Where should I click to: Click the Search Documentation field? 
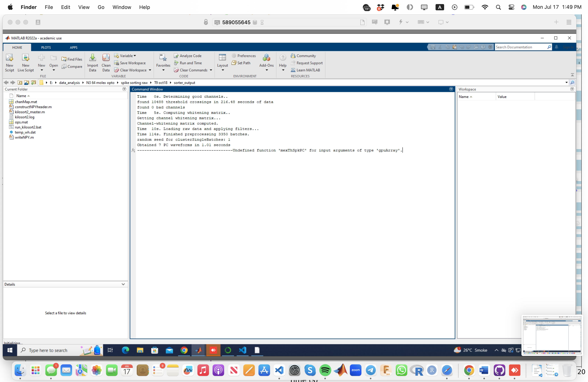pos(521,47)
